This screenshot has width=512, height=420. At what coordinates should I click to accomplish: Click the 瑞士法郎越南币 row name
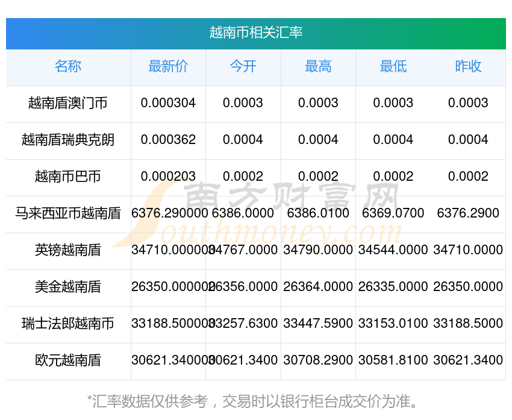click(68, 324)
